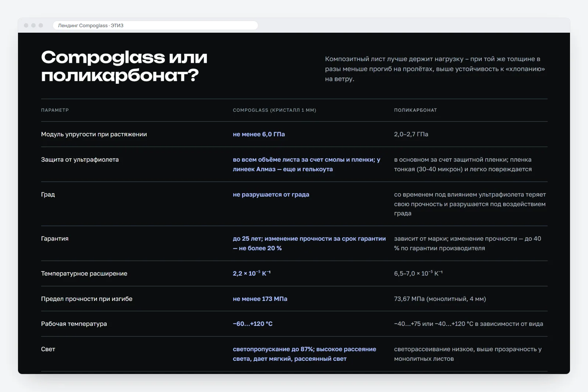Click the value '73,67 МПа (монолитный, 4 мм)'

pos(440,299)
